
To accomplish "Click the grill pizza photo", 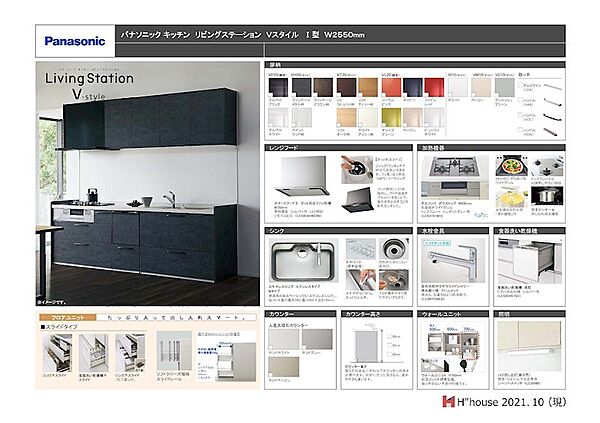I will point(512,165).
